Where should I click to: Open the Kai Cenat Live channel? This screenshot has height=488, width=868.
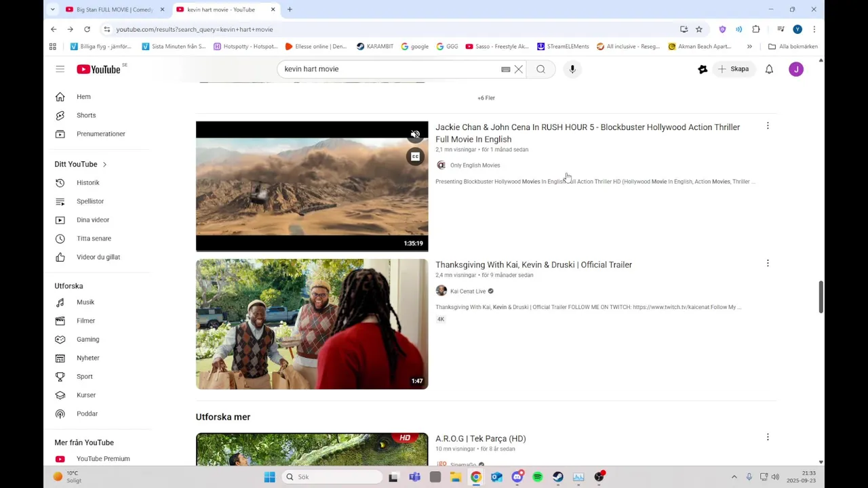coord(468,291)
